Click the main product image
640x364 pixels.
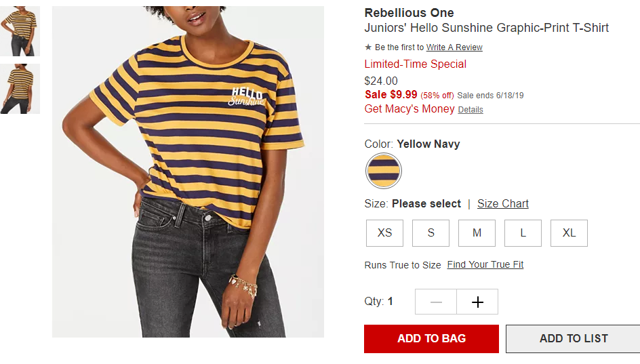click(x=188, y=171)
